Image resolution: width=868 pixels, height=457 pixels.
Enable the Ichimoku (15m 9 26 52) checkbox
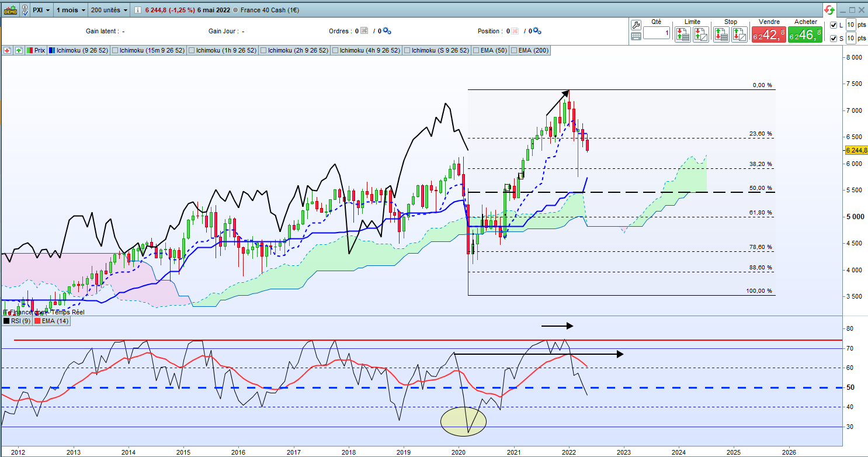(x=115, y=50)
